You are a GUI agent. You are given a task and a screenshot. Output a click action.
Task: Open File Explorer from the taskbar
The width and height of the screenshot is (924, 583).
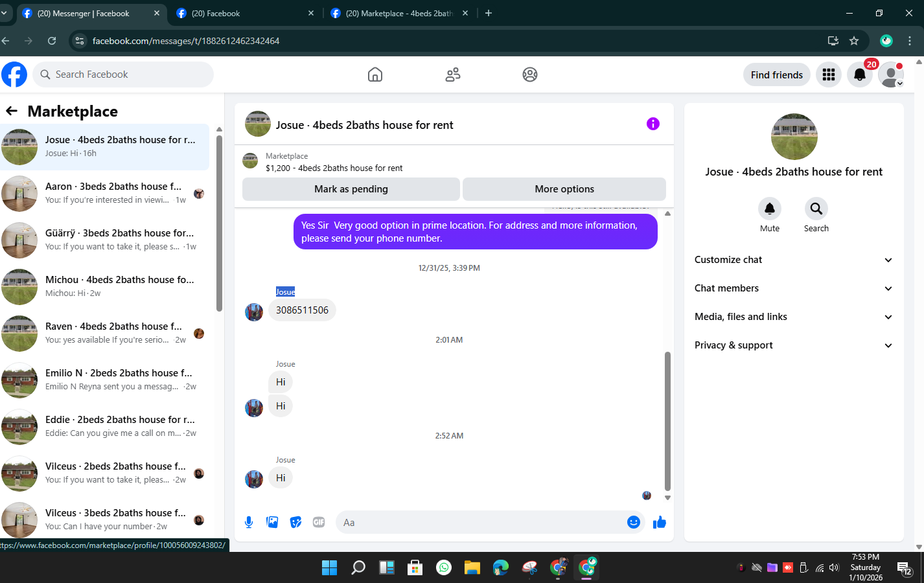(472, 567)
